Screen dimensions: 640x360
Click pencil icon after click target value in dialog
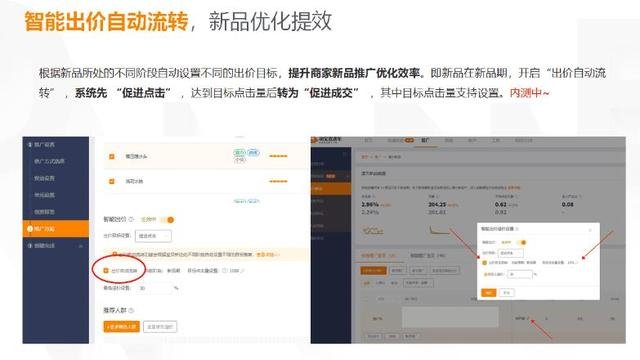pos(576,263)
